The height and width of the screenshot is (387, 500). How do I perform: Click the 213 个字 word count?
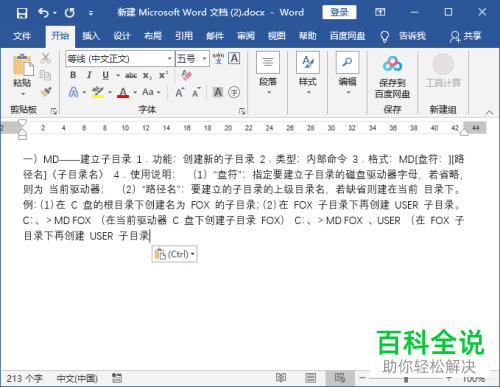(x=24, y=378)
